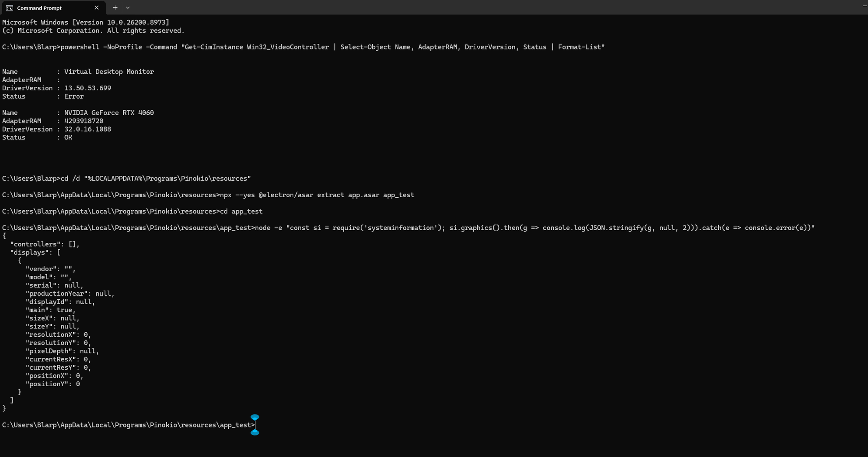
Task: Click the "positionX": 0 line
Action: pyautogui.click(x=54, y=376)
